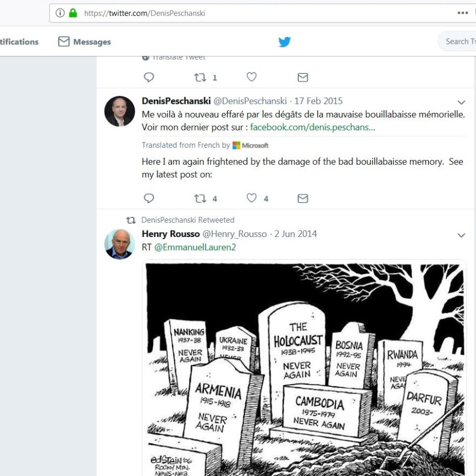The width and height of the screenshot is (476, 476).
Task: Reply to the bouillabaisse tweet
Action: [x=149, y=198]
